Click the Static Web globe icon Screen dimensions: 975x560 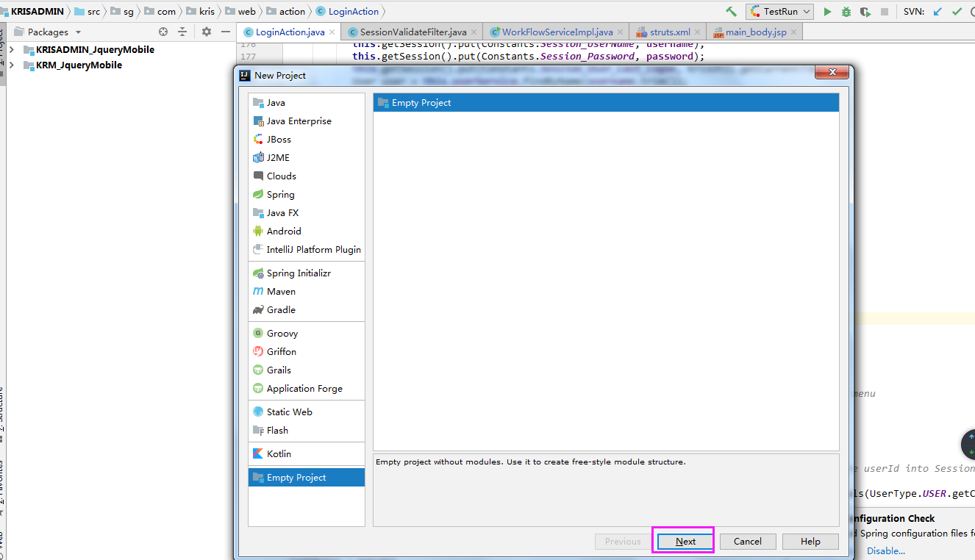coord(258,412)
